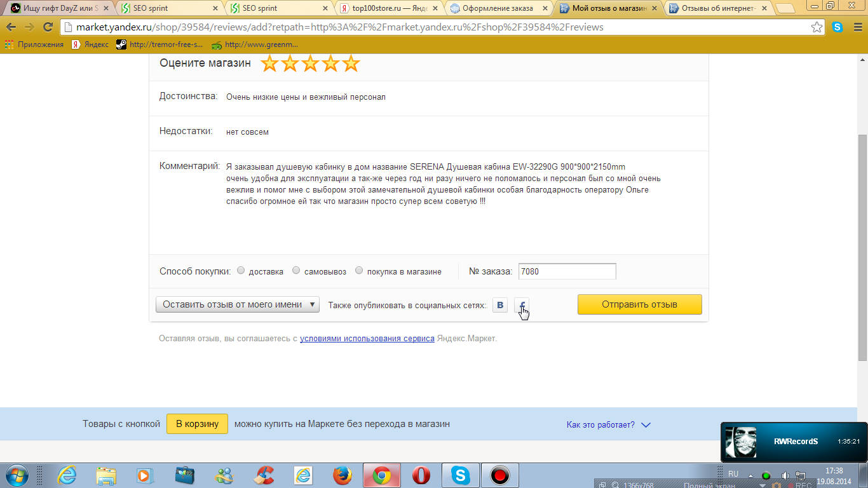Close "Мой отзыв о магазине" tab
This screenshot has width=868, height=488.
click(x=654, y=8)
